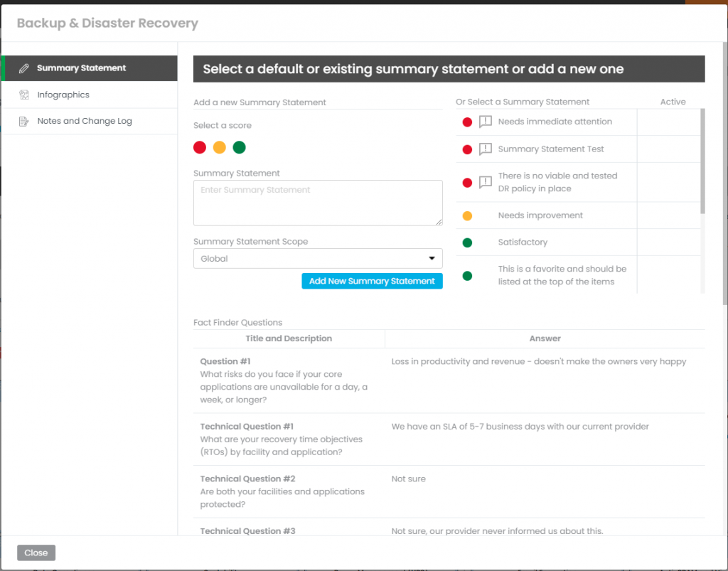
Task: Click answer 'Loss in productivity and revenue'
Action: pos(539,361)
